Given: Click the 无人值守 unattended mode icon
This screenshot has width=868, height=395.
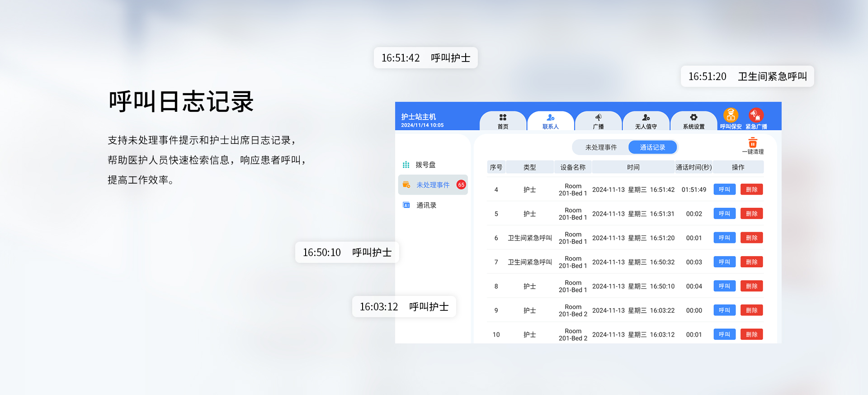Looking at the screenshot, I should (646, 118).
